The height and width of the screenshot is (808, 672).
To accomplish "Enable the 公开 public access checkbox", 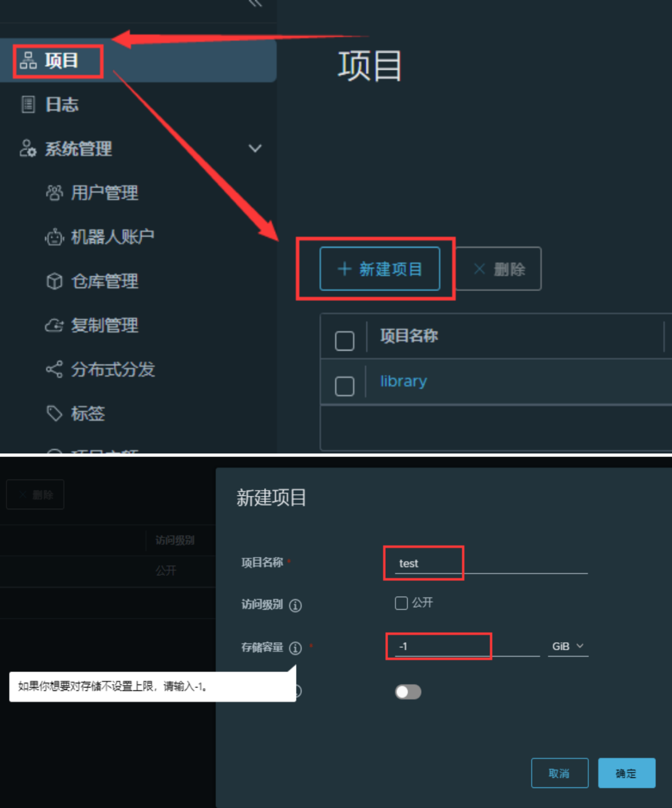I will coord(401,603).
